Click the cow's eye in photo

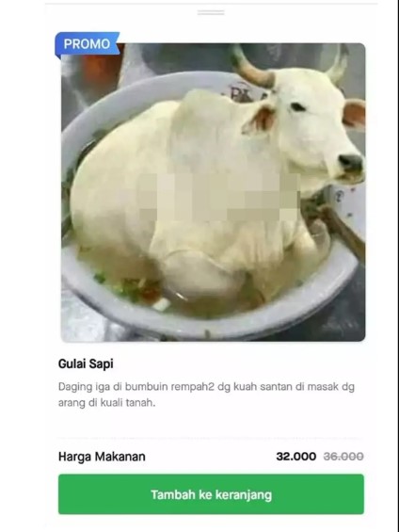click(x=297, y=107)
